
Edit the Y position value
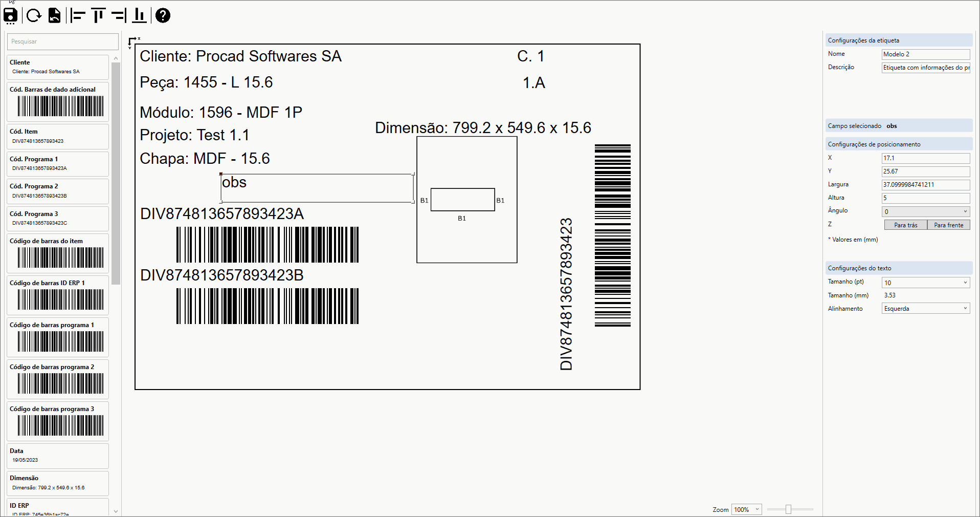click(926, 171)
